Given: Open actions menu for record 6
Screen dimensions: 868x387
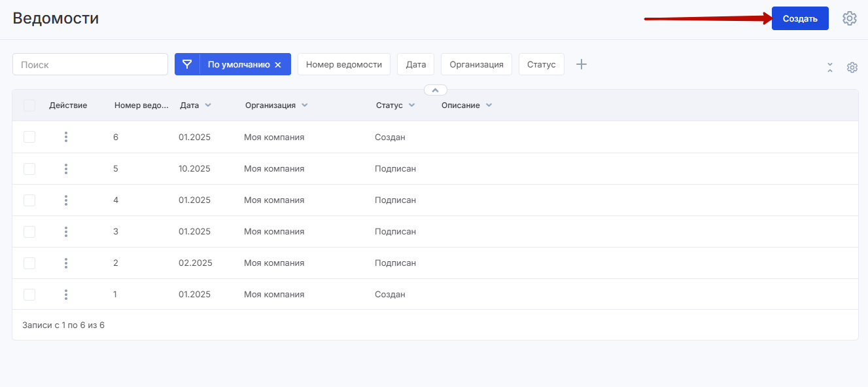Looking at the screenshot, I should [66, 137].
